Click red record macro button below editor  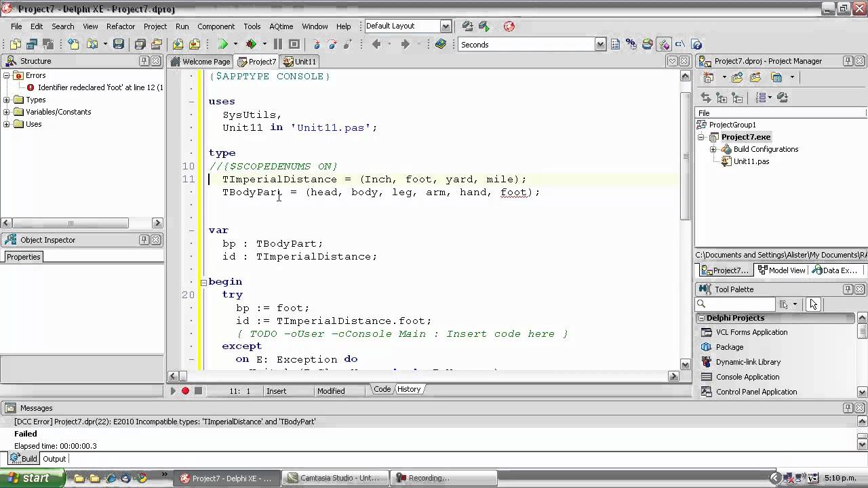(185, 390)
